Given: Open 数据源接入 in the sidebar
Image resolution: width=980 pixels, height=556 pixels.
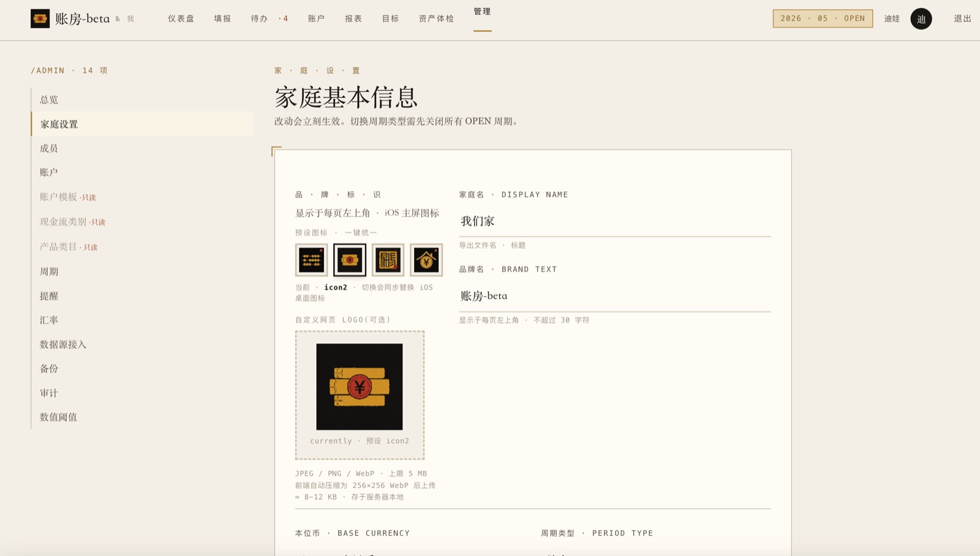Looking at the screenshot, I should pyautogui.click(x=142, y=345).
